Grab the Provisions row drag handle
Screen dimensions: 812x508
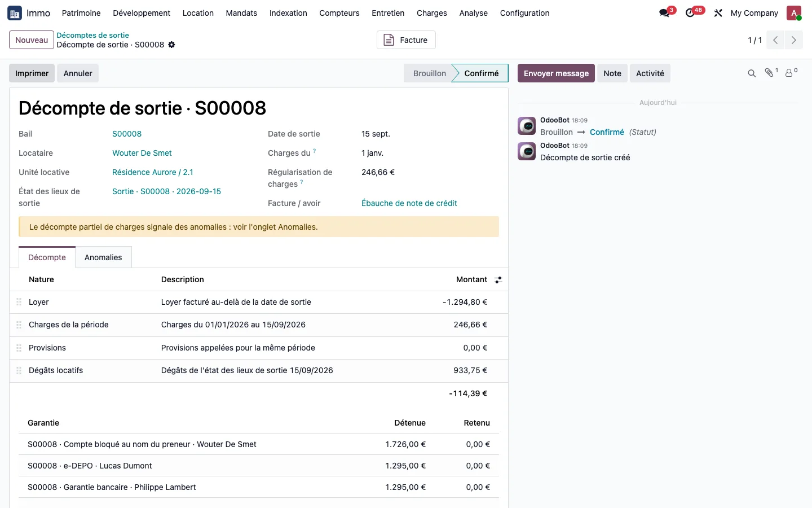tap(19, 348)
